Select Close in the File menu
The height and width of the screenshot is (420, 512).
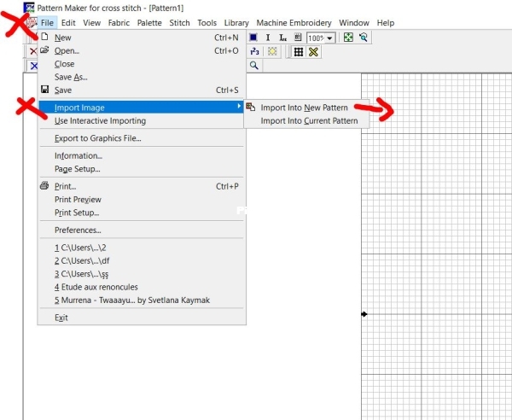tap(142, 64)
